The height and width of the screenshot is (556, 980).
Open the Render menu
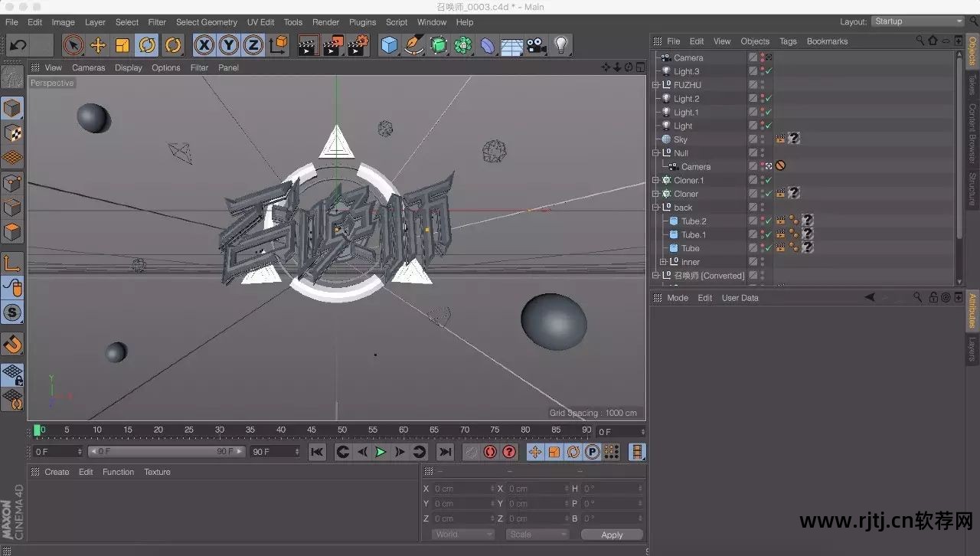[x=325, y=22]
